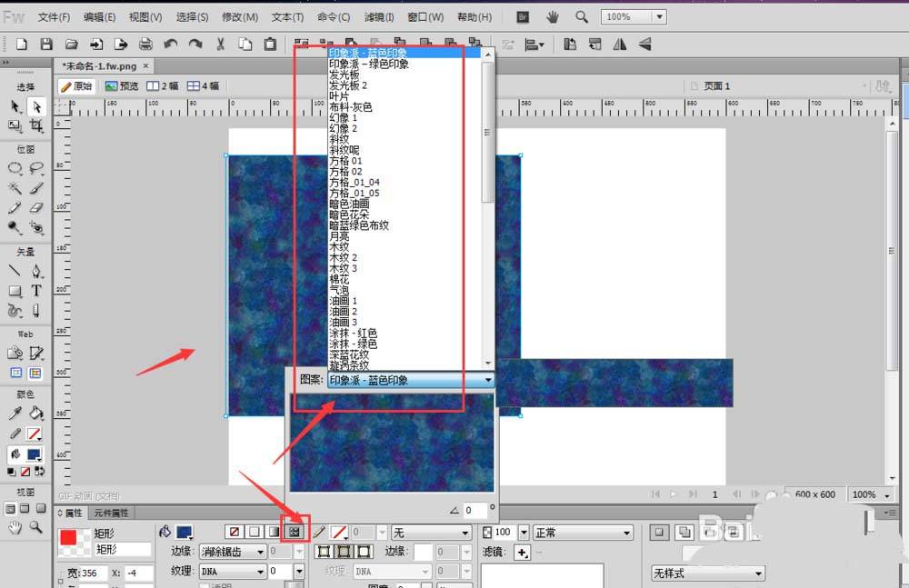The image size is (909, 588).
Task: Select the Subselection arrow tool
Action: coord(37,106)
